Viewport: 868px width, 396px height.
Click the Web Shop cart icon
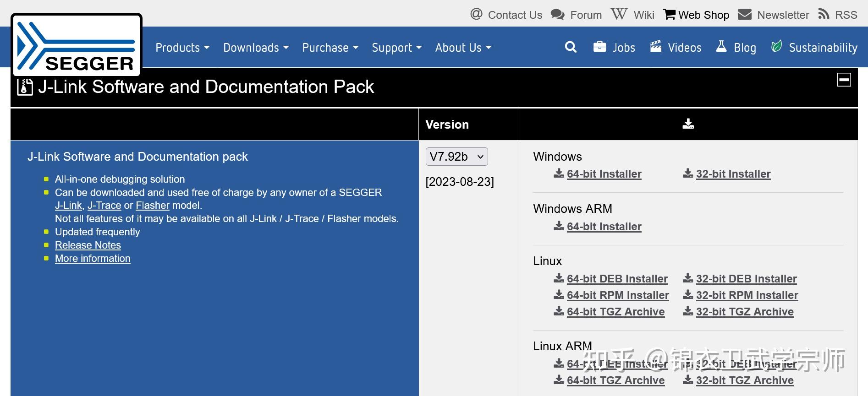pos(670,14)
